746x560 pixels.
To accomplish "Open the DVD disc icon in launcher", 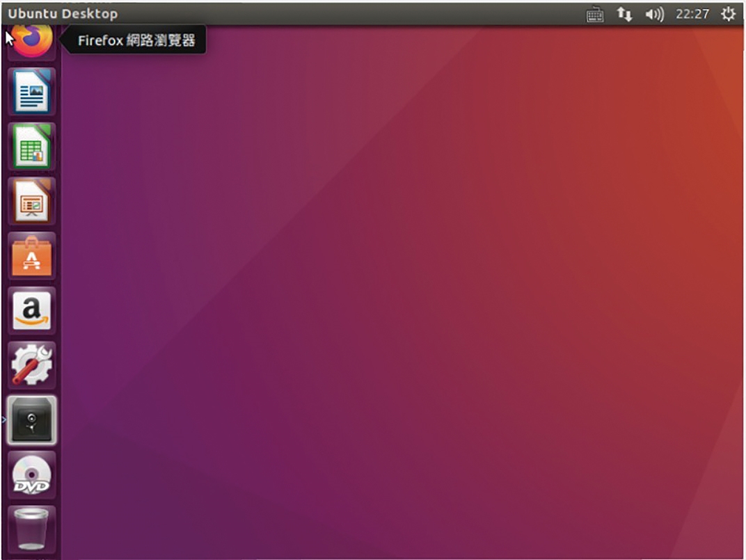I will click(x=31, y=475).
